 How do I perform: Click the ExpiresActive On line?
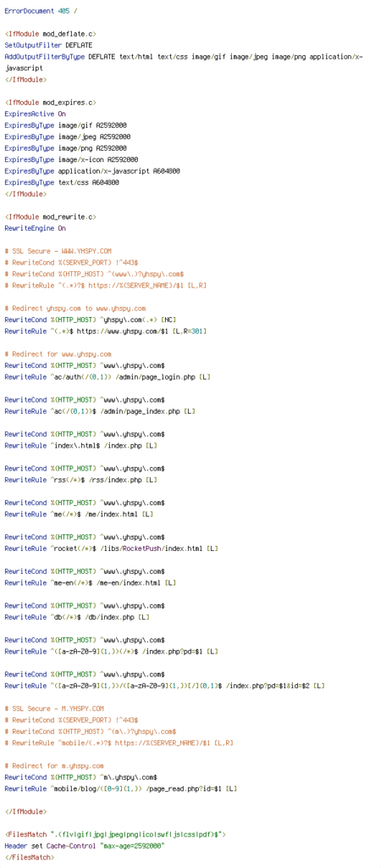[x=35, y=114]
